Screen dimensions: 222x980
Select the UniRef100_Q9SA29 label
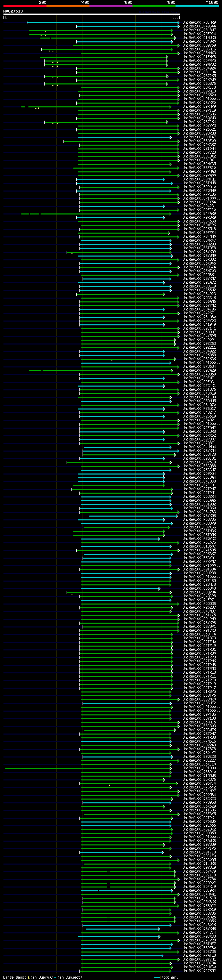point(199,371)
